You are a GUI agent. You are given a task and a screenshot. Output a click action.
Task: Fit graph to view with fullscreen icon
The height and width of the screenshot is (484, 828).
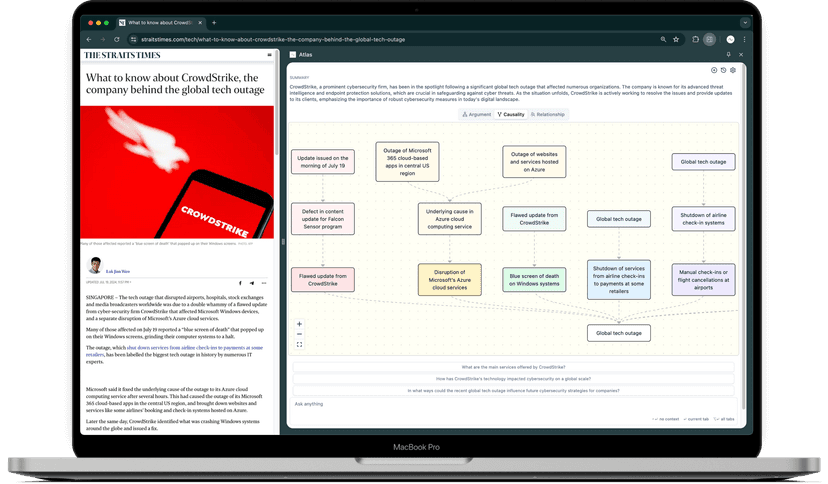coord(299,344)
